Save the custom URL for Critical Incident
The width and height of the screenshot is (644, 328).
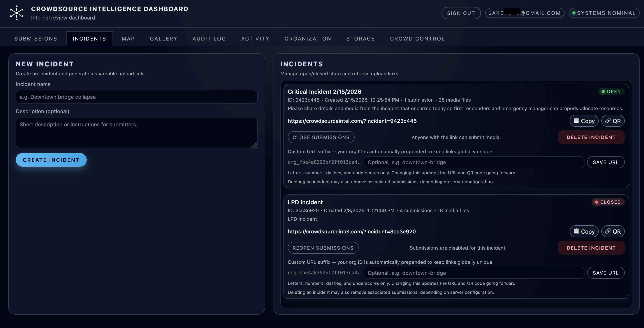(x=606, y=162)
